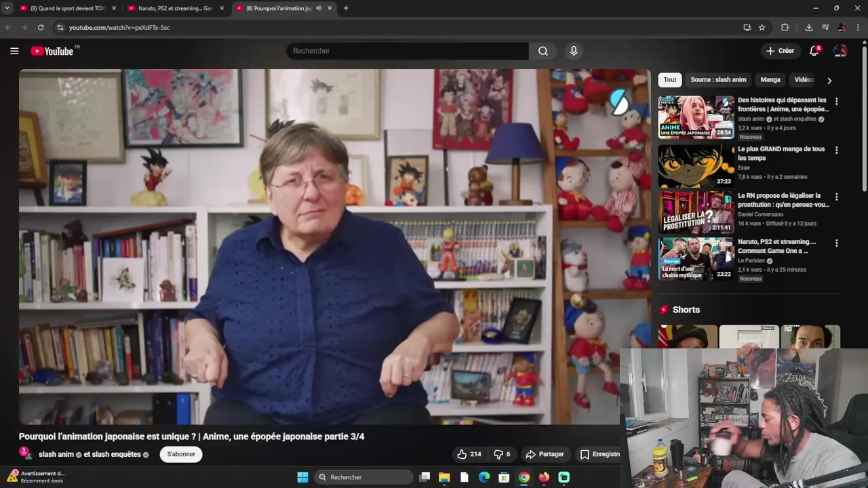Open more options for Le RN propose video
Image resolution: width=868 pixels, height=488 pixels.
pyautogui.click(x=836, y=197)
